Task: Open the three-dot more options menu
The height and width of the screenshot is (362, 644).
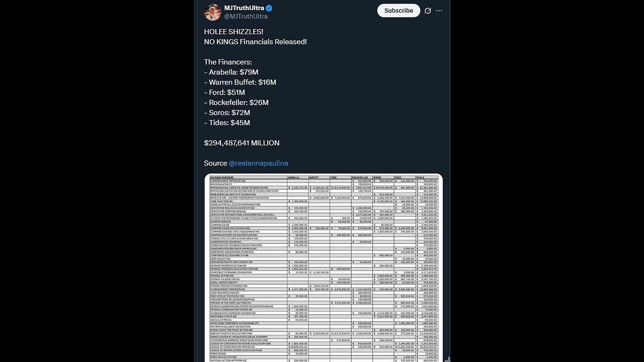Action: click(439, 11)
